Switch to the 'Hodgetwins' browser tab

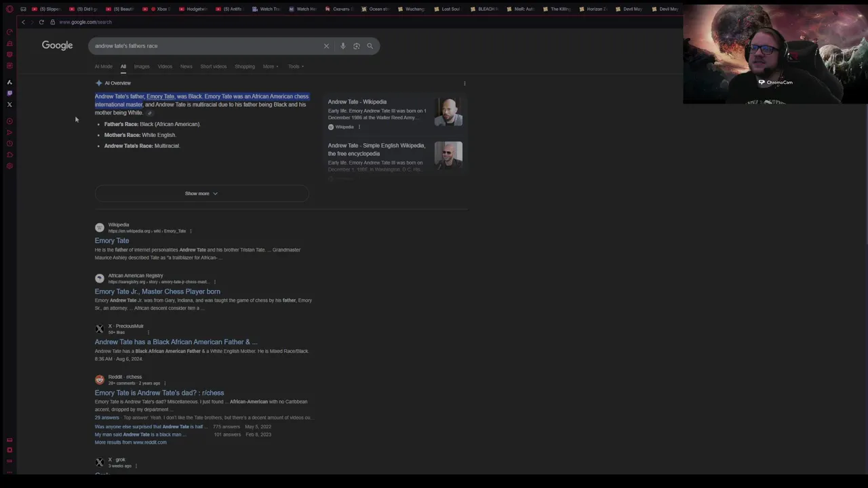point(193,9)
